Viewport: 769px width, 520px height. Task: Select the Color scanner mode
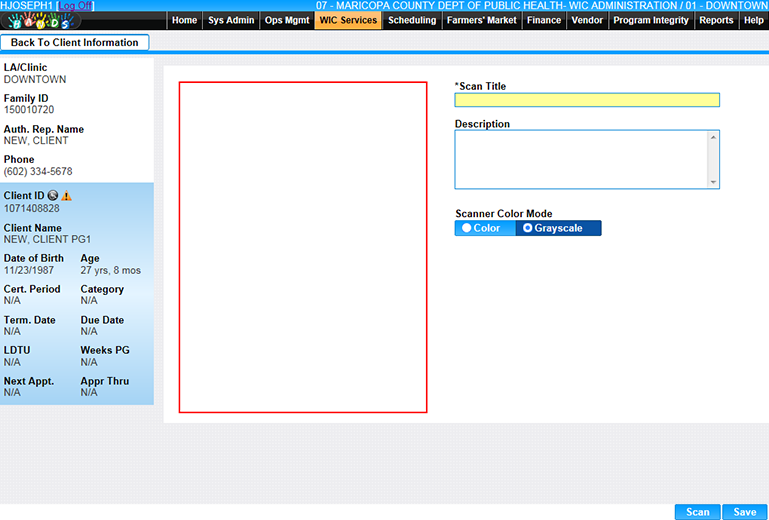[x=484, y=228]
